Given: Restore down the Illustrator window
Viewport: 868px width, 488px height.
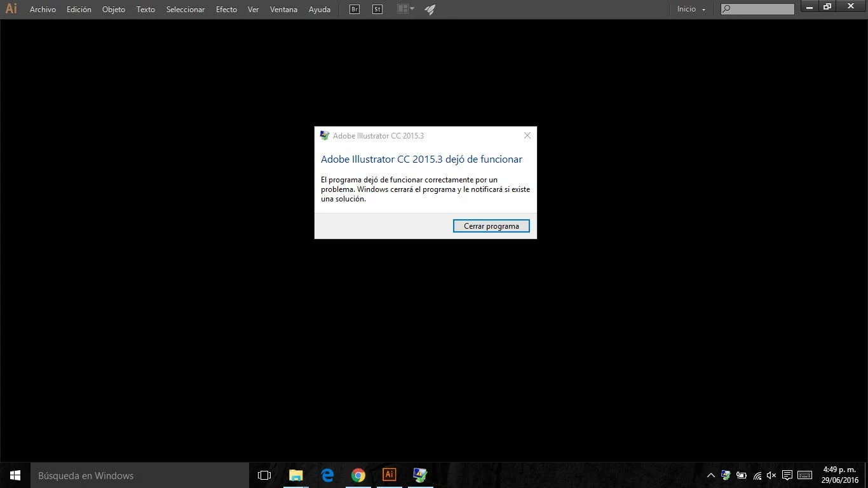Looking at the screenshot, I should [827, 6].
